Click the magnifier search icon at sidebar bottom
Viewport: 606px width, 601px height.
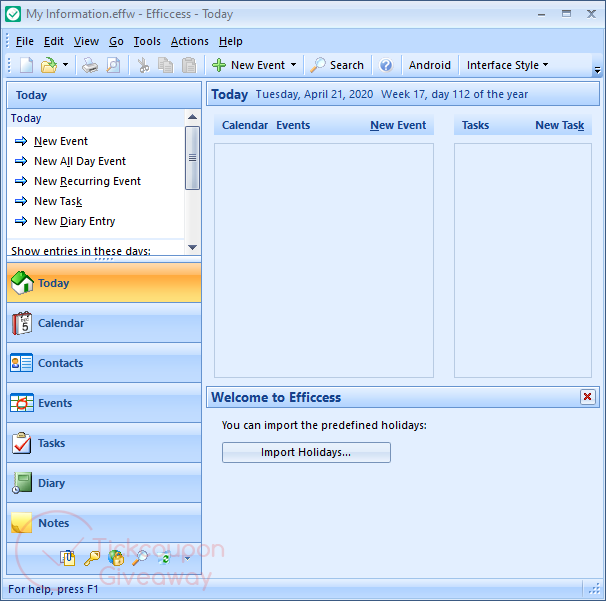(140, 558)
